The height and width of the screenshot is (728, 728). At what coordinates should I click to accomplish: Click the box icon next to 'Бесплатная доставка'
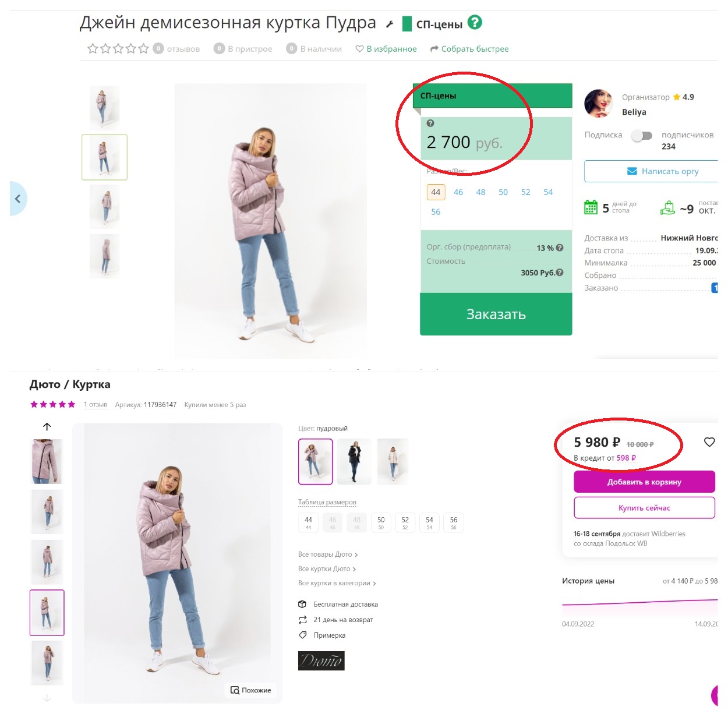point(302,605)
